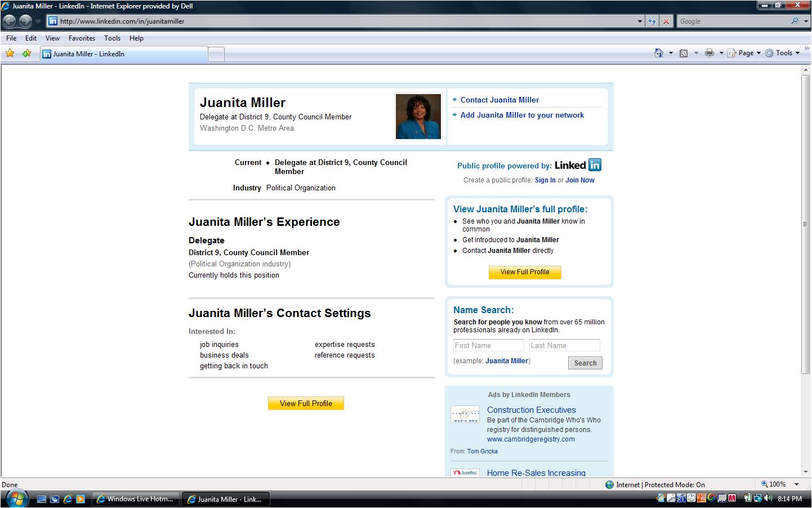
Task: Click the Refresh page icon
Action: 652,21
